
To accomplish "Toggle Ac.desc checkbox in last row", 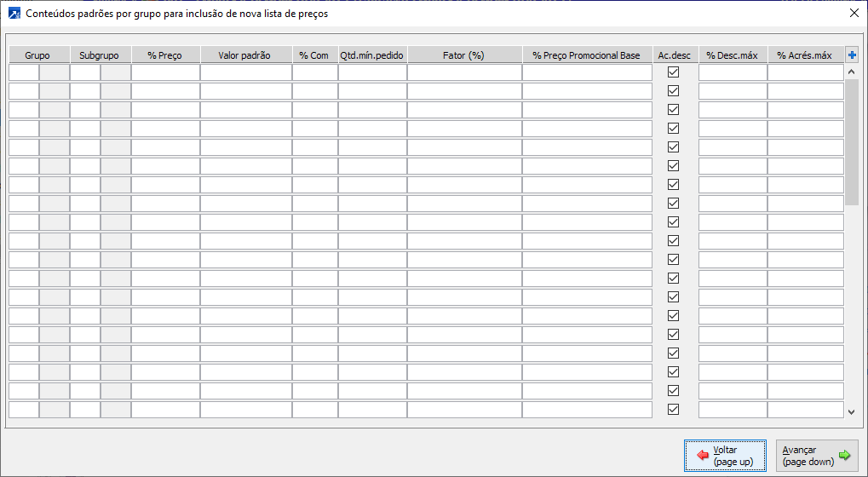I will tap(673, 410).
